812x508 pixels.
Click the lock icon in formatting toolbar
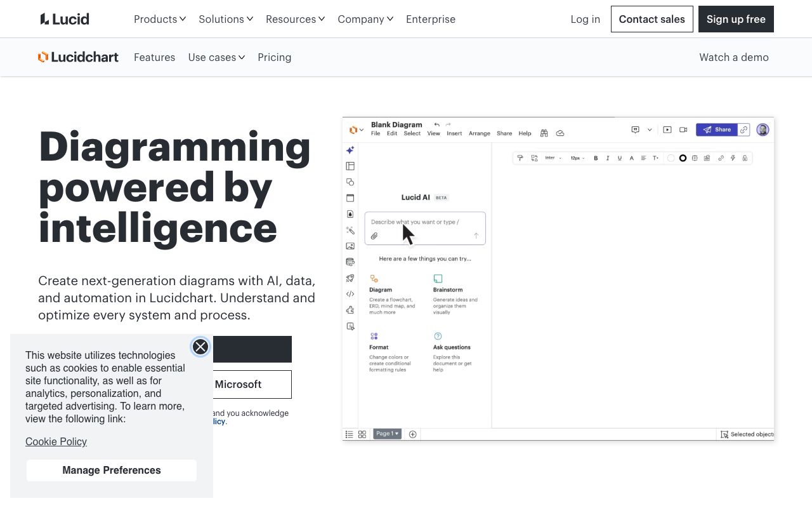(x=745, y=158)
